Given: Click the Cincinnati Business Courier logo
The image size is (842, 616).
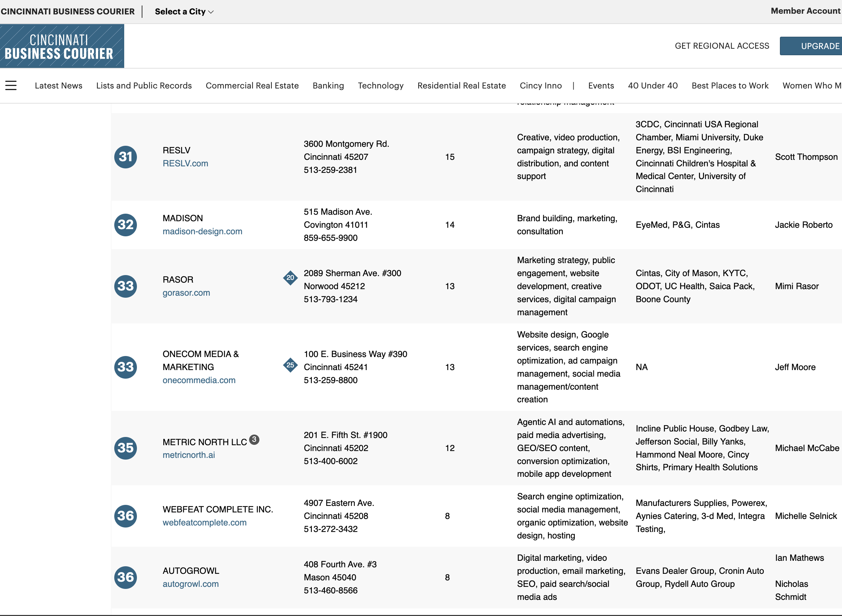Looking at the screenshot, I should [x=62, y=46].
